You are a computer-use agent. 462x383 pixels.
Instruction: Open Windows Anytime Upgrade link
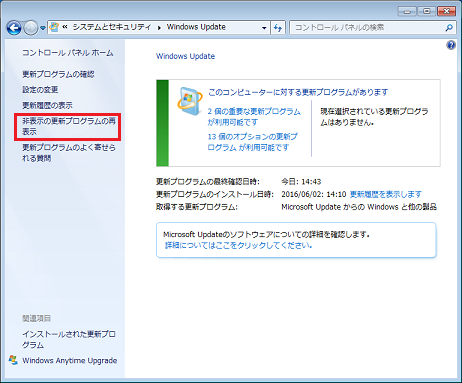tap(69, 361)
